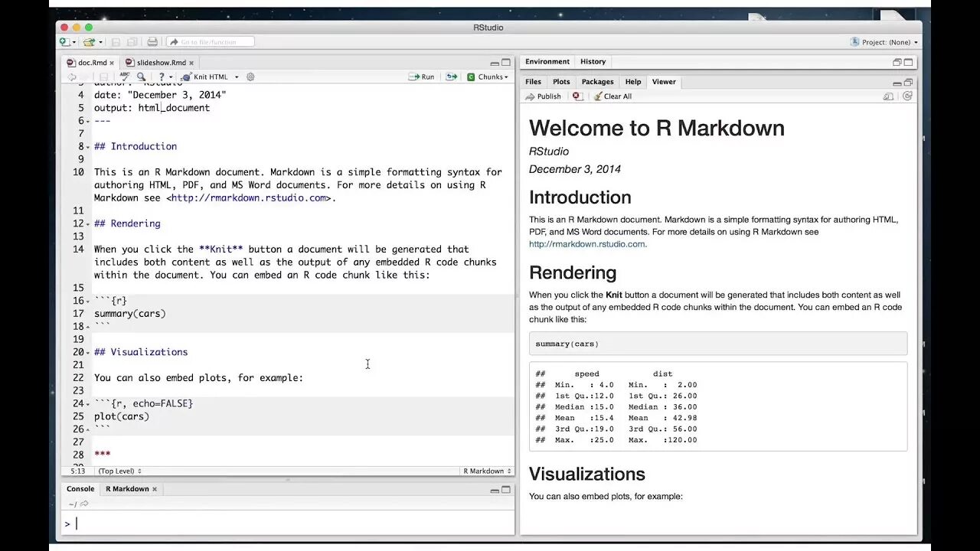Collapse the Visualizations section fold arrow
This screenshot has height=551, width=980.
point(88,352)
